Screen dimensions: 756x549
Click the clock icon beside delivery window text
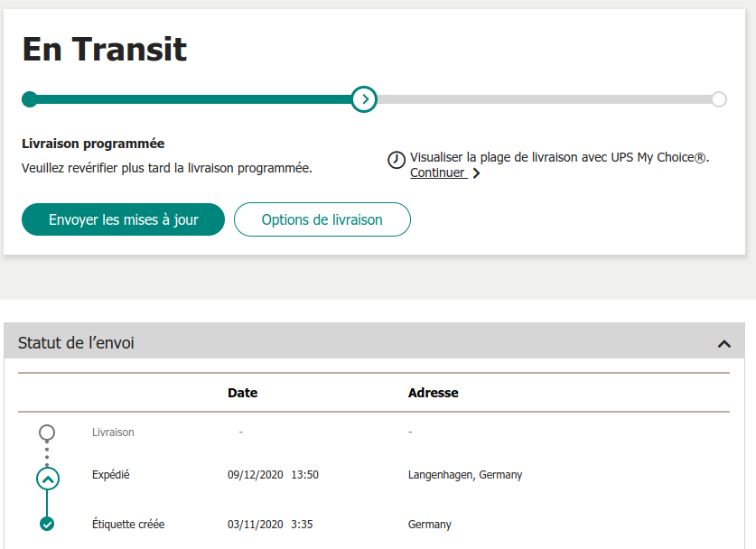(x=397, y=160)
